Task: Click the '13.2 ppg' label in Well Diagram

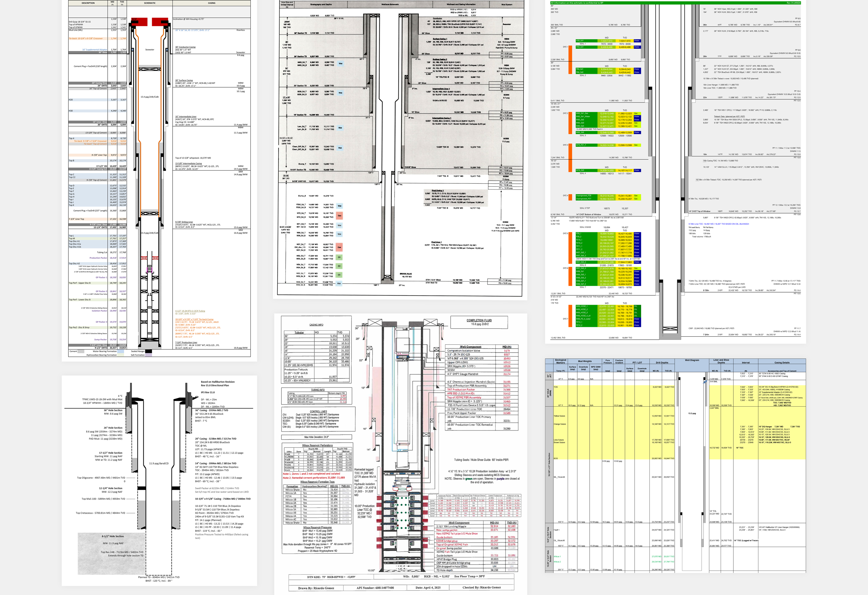Action: pos(692,413)
